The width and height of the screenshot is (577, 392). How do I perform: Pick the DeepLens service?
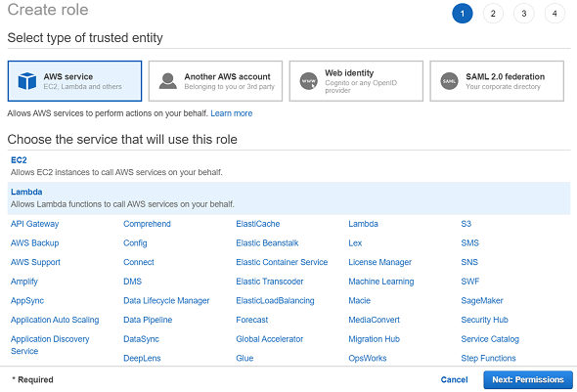(x=142, y=358)
